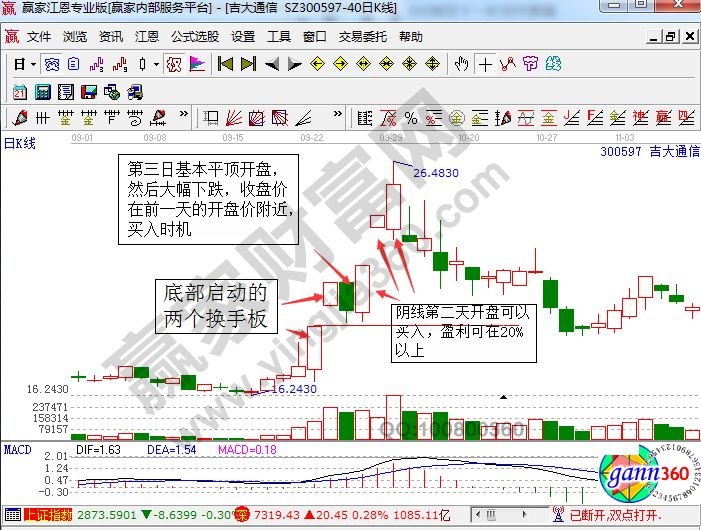Open the 帮助 menu
This screenshot has width=701, height=530.
coord(411,37)
